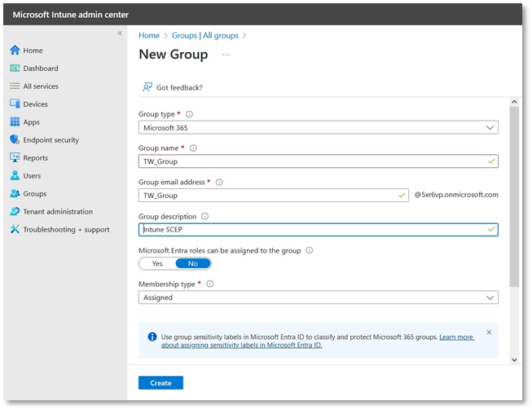Toggle Entra roles assignment to Yes
Image resolution: width=532 pixels, height=410 pixels.
pos(157,264)
